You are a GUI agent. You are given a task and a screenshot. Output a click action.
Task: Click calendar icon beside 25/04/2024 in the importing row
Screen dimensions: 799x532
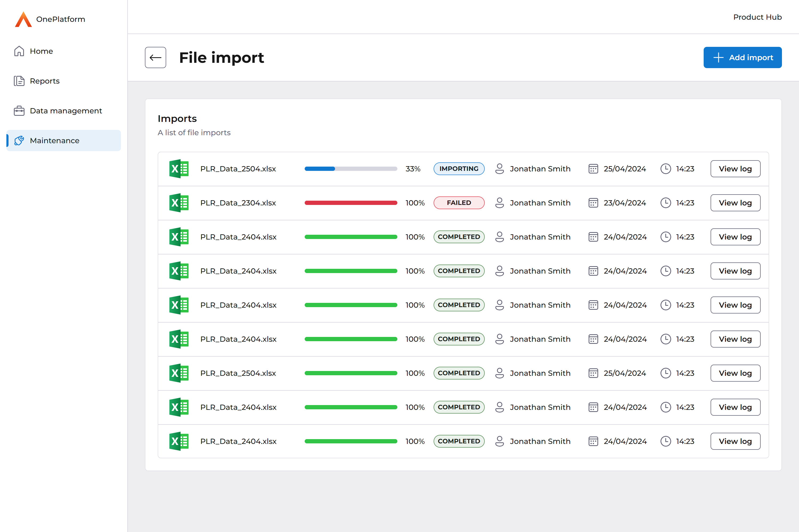click(x=593, y=169)
